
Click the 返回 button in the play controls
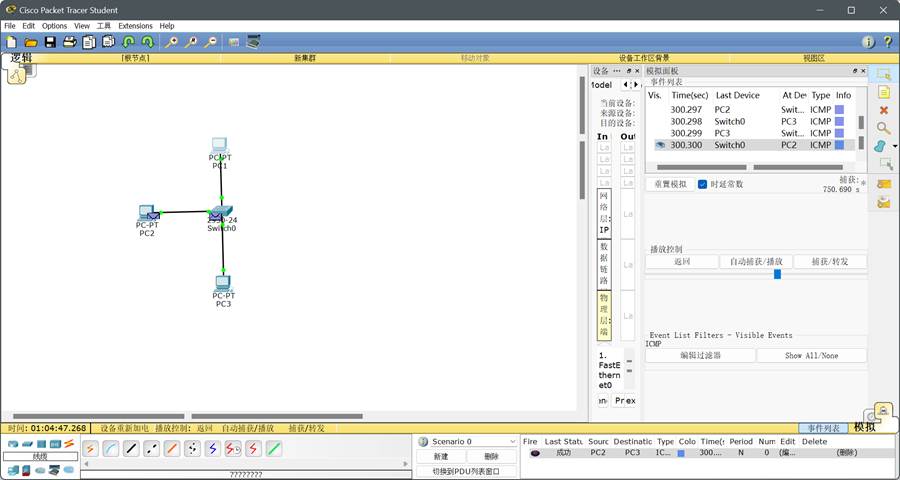click(682, 262)
